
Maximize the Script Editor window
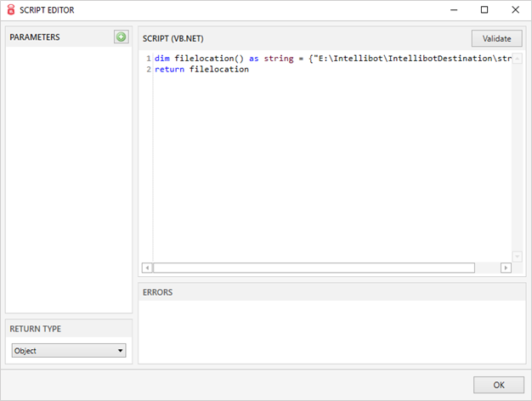click(484, 10)
